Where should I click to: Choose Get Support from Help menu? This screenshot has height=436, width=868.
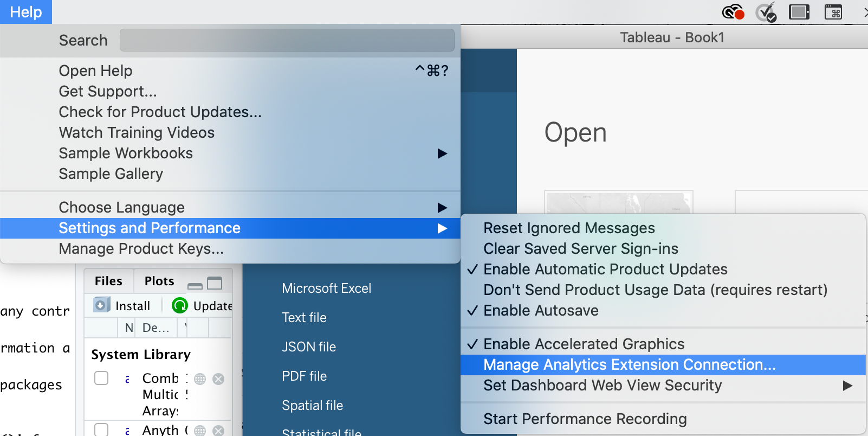230,92
